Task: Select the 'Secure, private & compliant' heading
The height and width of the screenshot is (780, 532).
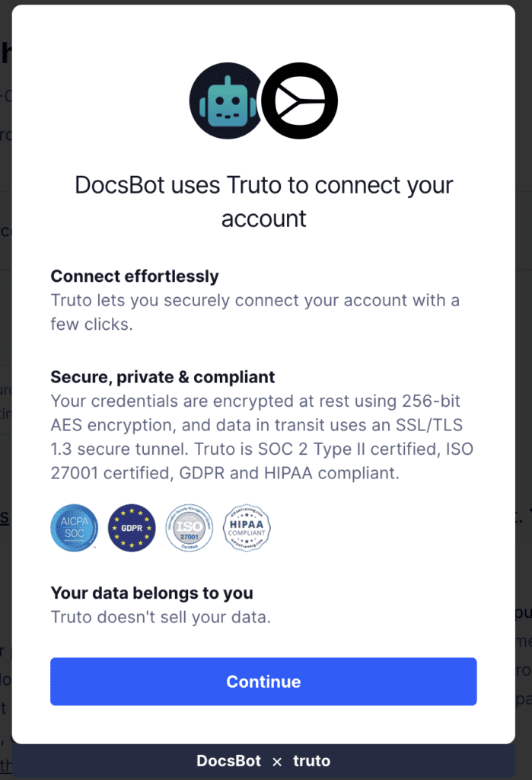Action: pyautogui.click(x=163, y=377)
